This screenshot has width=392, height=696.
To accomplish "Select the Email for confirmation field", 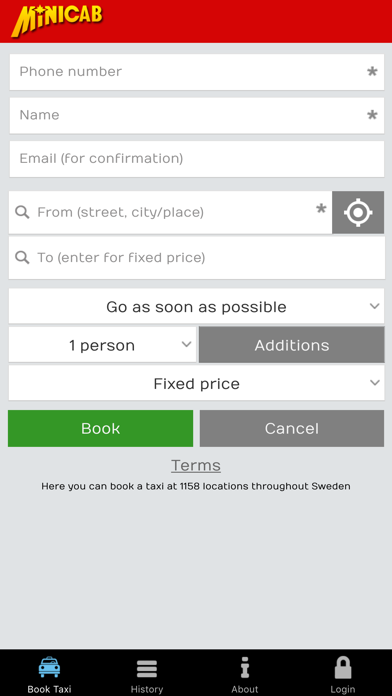I will coord(197,159).
